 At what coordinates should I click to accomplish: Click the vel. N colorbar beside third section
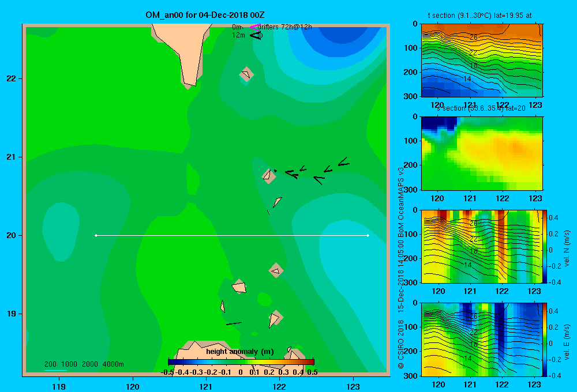545,246
